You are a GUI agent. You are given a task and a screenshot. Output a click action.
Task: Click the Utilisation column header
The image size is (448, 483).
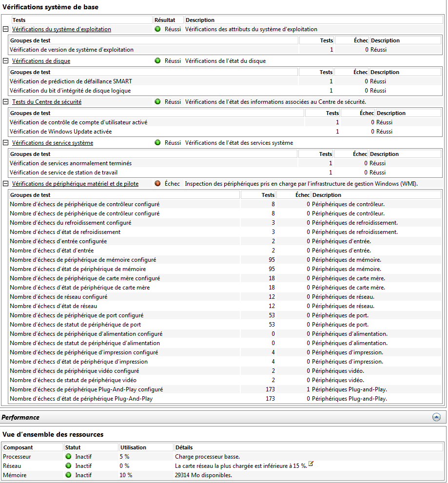[146, 447]
